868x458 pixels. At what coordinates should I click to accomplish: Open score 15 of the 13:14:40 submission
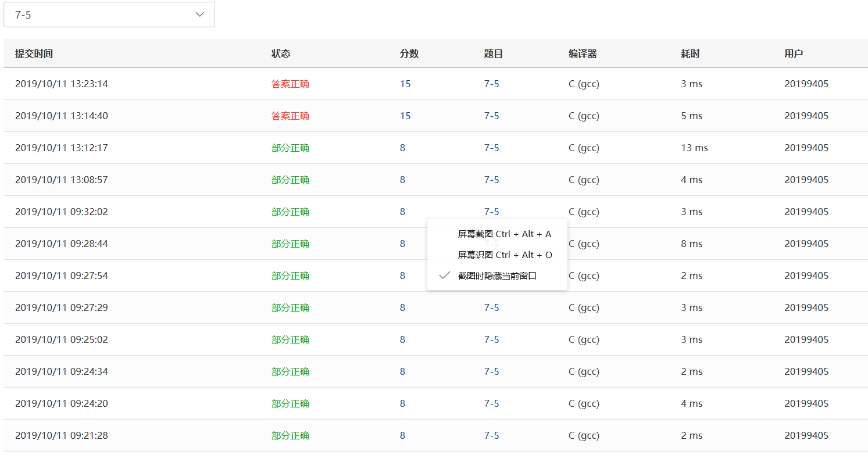pos(405,116)
